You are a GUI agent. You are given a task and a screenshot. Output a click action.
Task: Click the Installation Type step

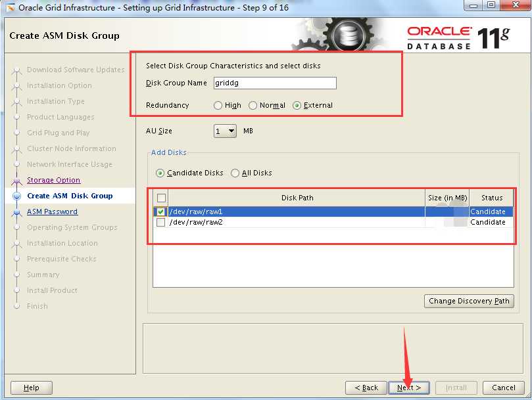pyautogui.click(x=56, y=101)
